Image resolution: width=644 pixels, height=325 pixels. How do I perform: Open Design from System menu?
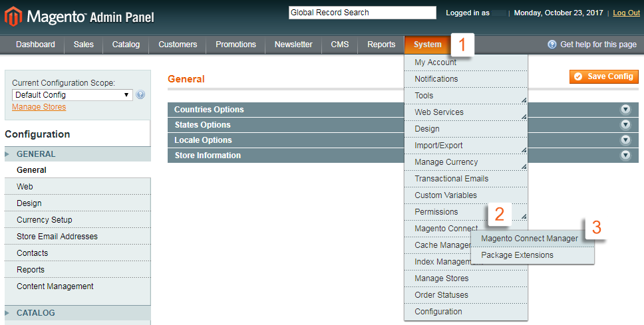(466, 129)
